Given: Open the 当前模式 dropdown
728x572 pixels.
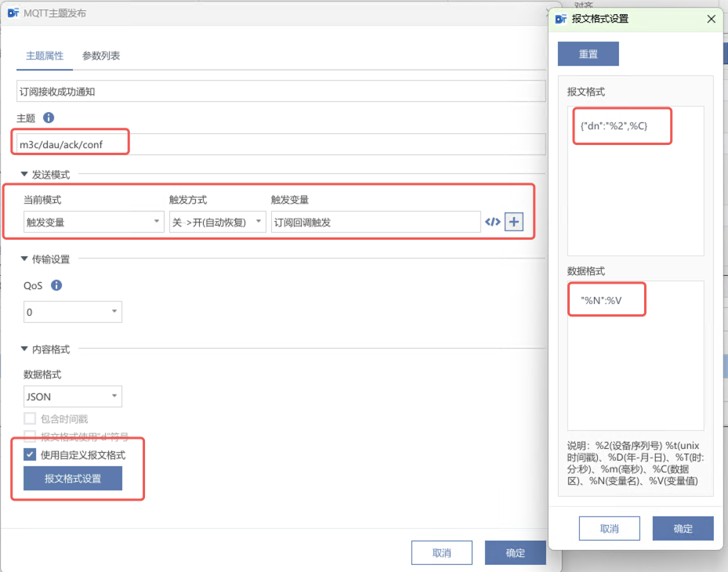Looking at the screenshot, I should click(x=93, y=223).
